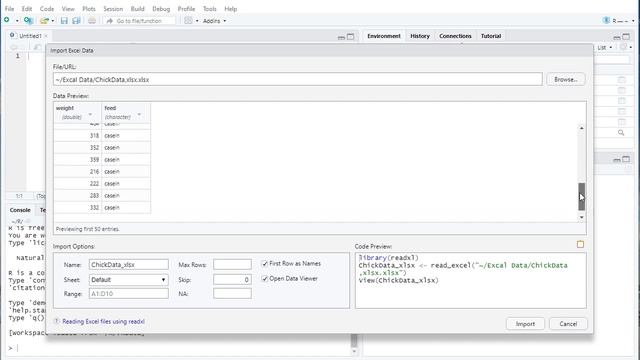Open the Edit menu
The width and height of the screenshot is (640, 360).
[27, 9]
